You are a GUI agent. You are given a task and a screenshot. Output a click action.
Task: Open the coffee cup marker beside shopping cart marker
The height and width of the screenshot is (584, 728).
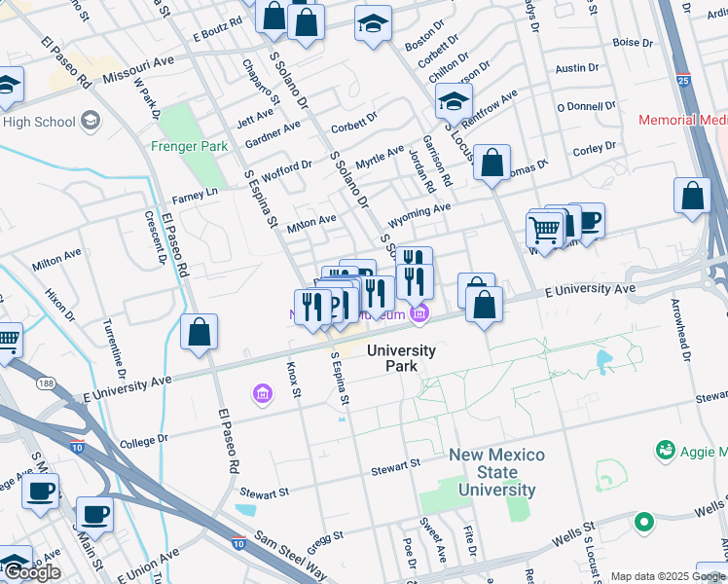pos(590,222)
